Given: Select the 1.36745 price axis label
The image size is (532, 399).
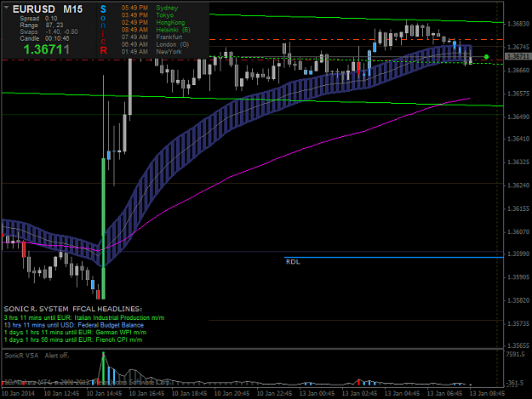Looking at the screenshot, I should click(x=518, y=47).
